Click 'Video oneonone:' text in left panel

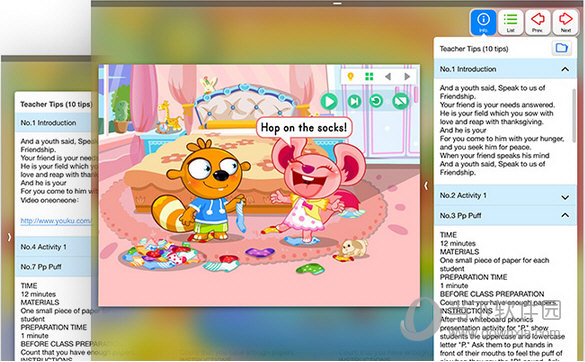tap(50, 200)
